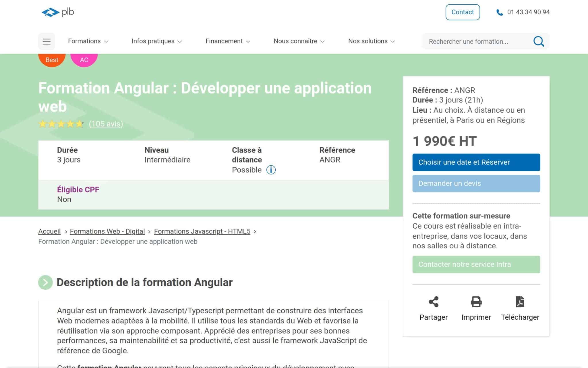Click the 3 jours value under Durée
Image resolution: width=588 pixels, height=368 pixels.
click(69, 160)
